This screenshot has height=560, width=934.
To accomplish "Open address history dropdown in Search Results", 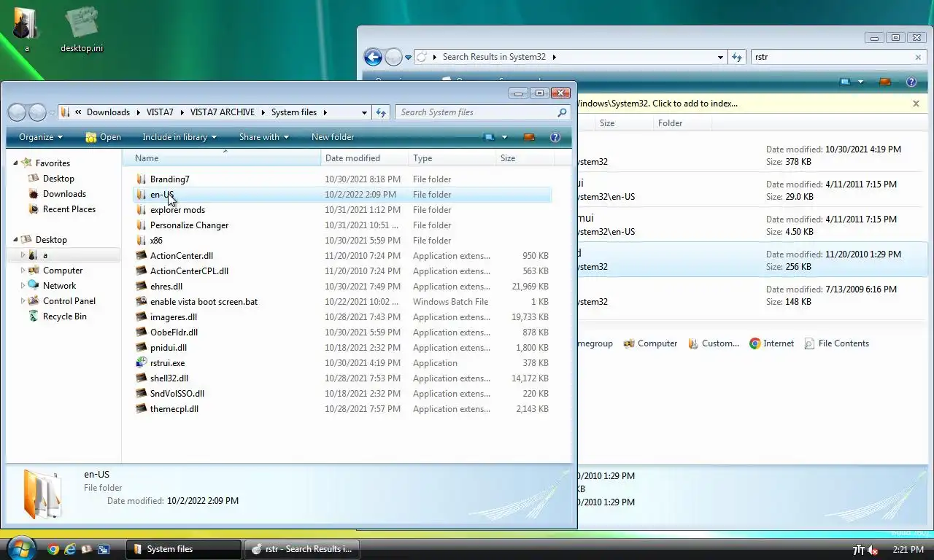I will point(720,57).
